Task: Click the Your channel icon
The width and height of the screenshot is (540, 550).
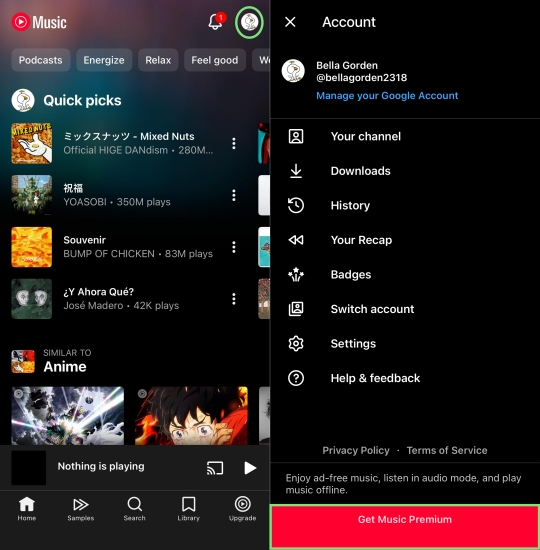Action: (296, 136)
